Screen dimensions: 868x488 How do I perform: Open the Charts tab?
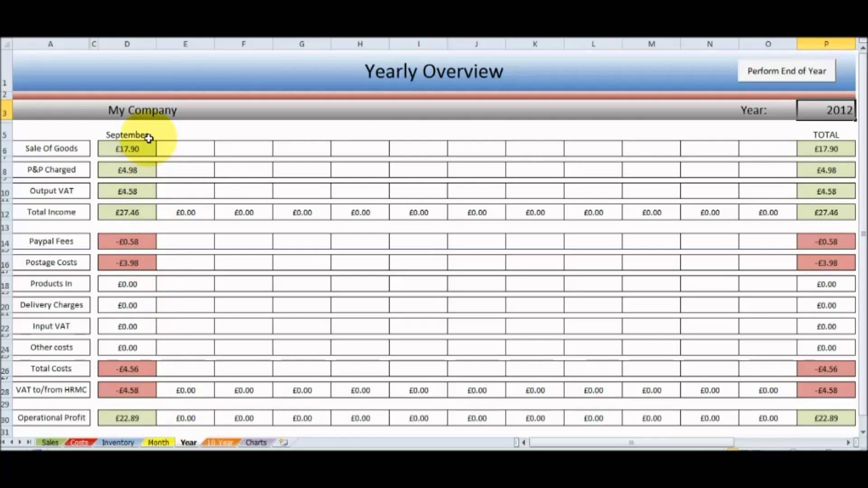pyautogui.click(x=255, y=442)
